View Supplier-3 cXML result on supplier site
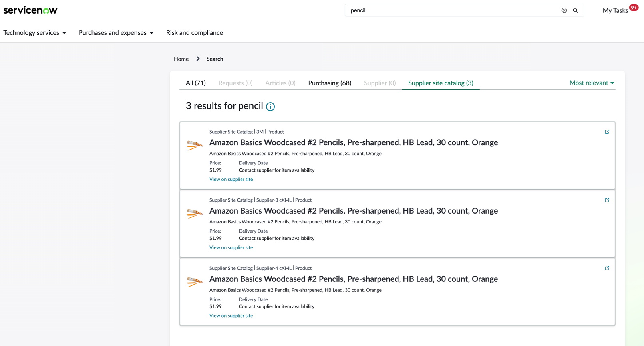This screenshot has height=346, width=644. (231, 247)
